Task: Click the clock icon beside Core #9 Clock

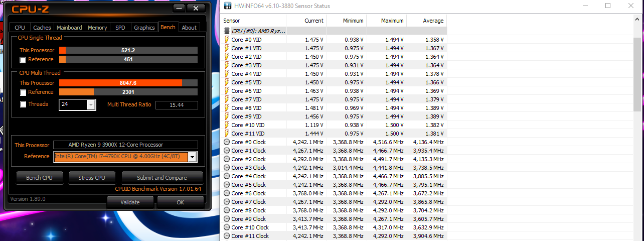Action: [x=227, y=219]
